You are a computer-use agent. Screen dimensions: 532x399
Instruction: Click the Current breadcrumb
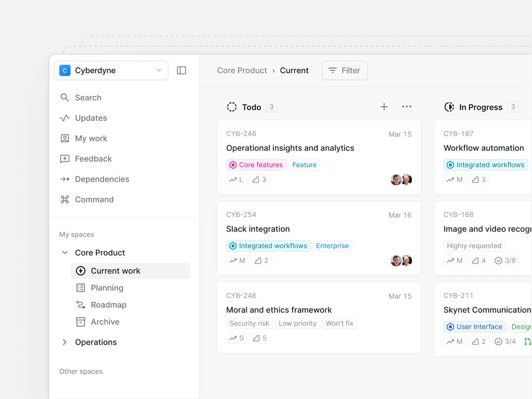(294, 70)
